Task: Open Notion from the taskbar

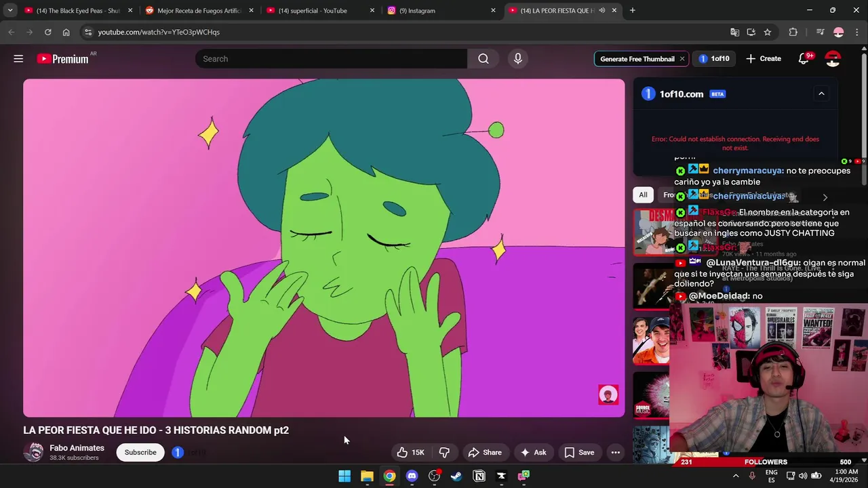Action: tap(479, 476)
